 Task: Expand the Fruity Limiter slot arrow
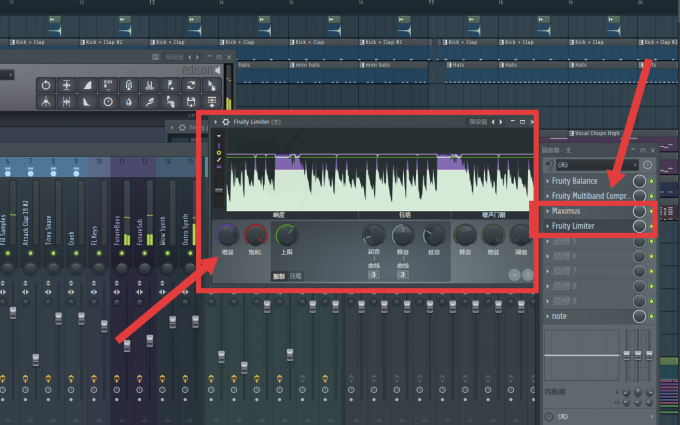548,226
